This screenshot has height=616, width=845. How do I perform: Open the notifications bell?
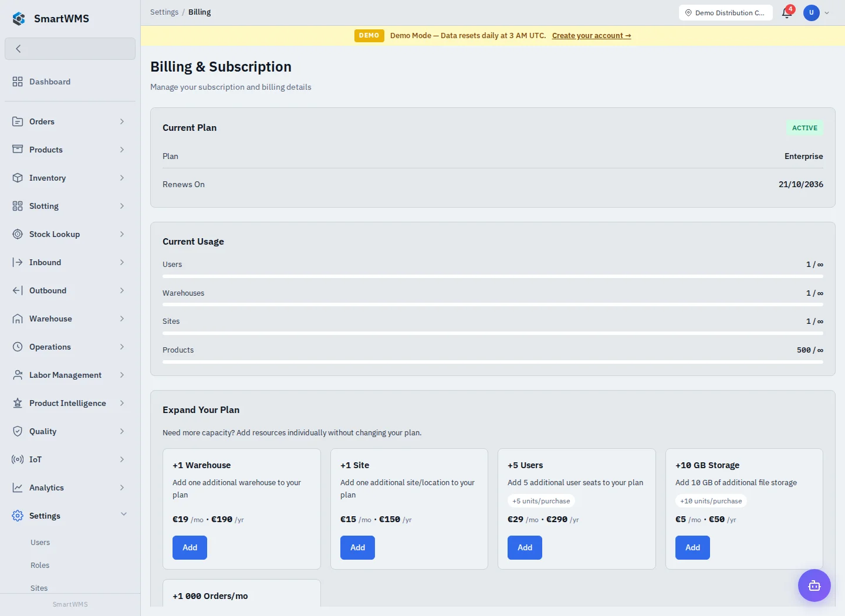787,12
